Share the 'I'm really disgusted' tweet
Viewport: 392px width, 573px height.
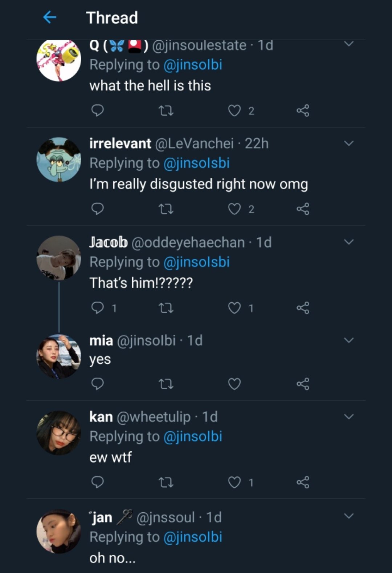303,209
